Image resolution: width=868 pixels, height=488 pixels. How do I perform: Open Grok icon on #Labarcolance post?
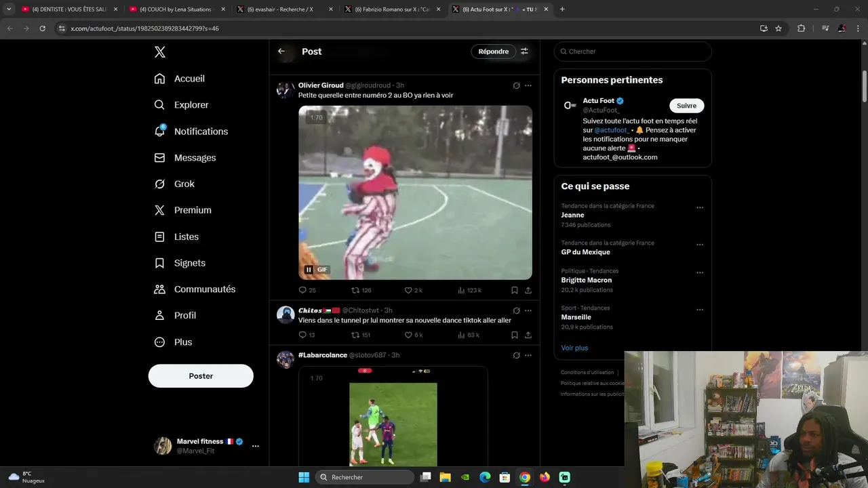(516, 355)
